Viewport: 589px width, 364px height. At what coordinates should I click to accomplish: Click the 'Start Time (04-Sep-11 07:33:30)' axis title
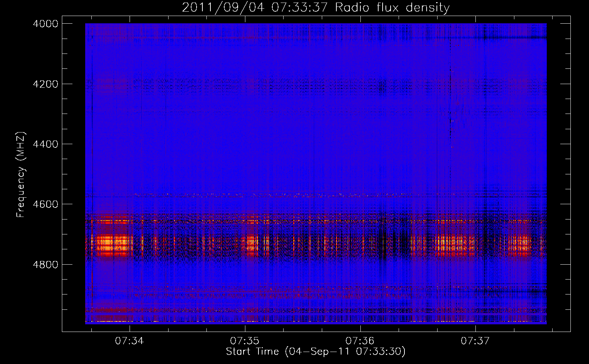pos(316,352)
